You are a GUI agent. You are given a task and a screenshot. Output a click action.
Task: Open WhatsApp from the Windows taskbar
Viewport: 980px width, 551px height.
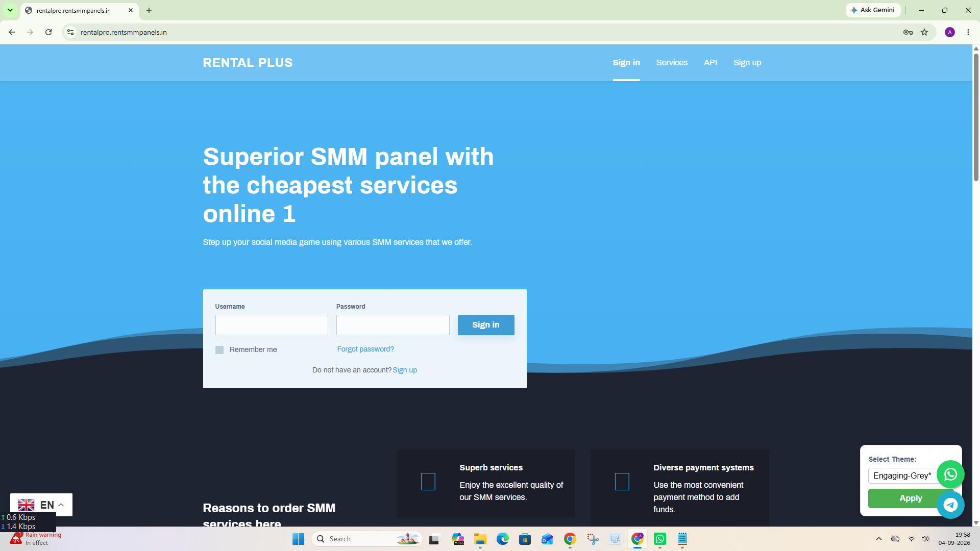[660, 539]
